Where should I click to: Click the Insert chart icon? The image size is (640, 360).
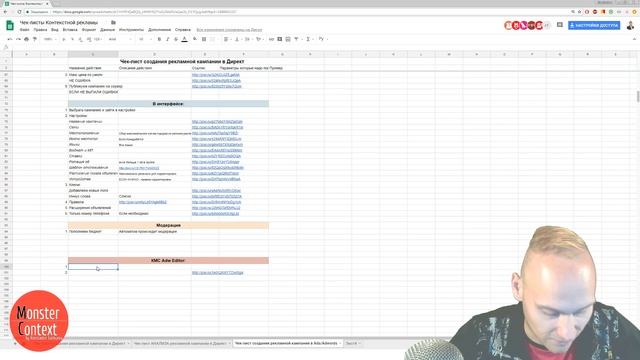288,39
